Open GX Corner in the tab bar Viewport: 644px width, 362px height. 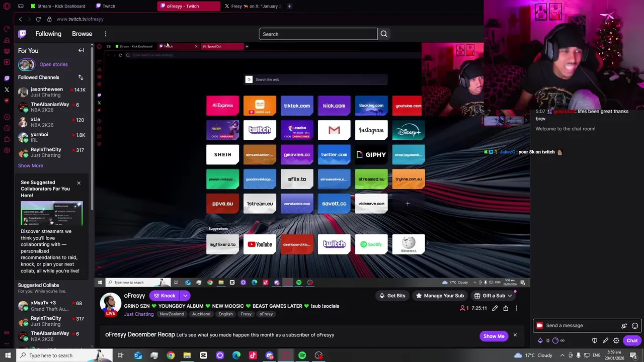pyautogui.click(x=21, y=6)
